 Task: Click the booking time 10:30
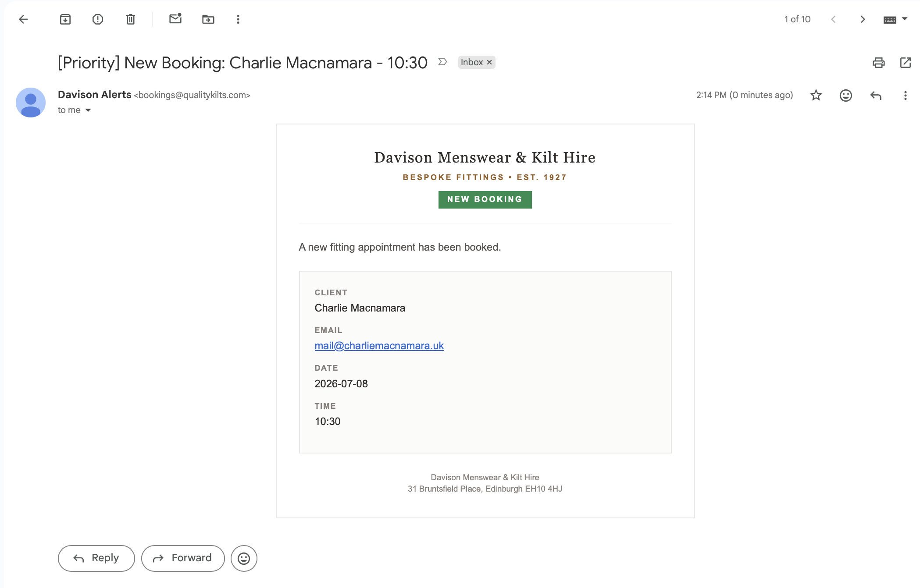pyautogui.click(x=328, y=422)
